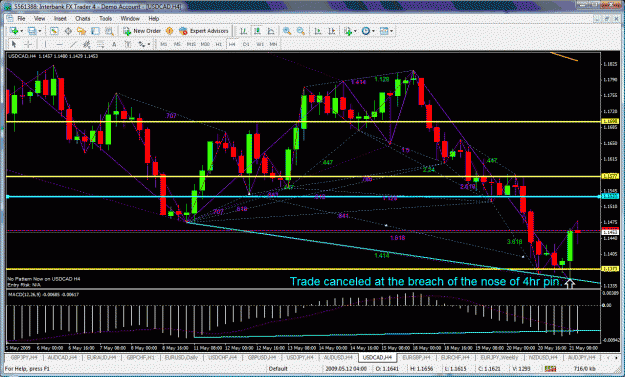Open the View menu
Screen dimensions: 625x377
(39, 18)
